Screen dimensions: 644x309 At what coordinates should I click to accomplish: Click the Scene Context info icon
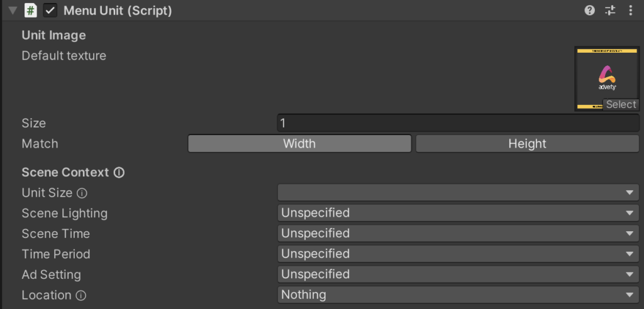click(x=119, y=172)
